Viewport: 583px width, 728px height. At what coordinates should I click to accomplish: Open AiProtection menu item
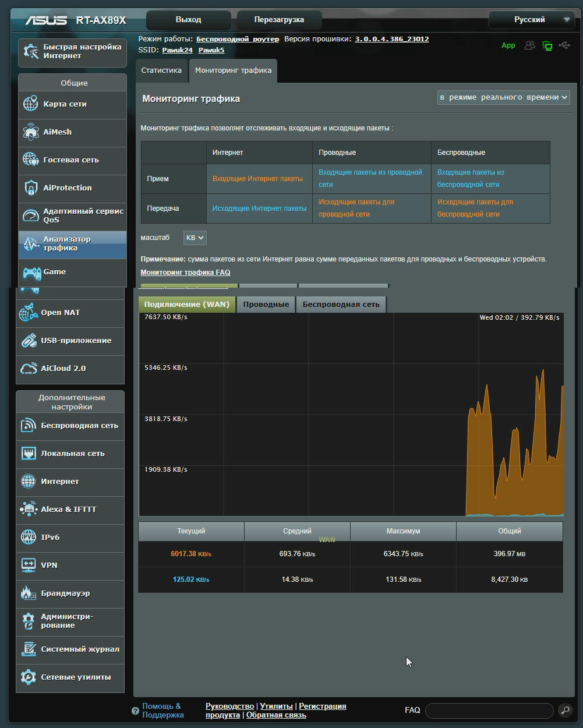[x=72, y=188]
